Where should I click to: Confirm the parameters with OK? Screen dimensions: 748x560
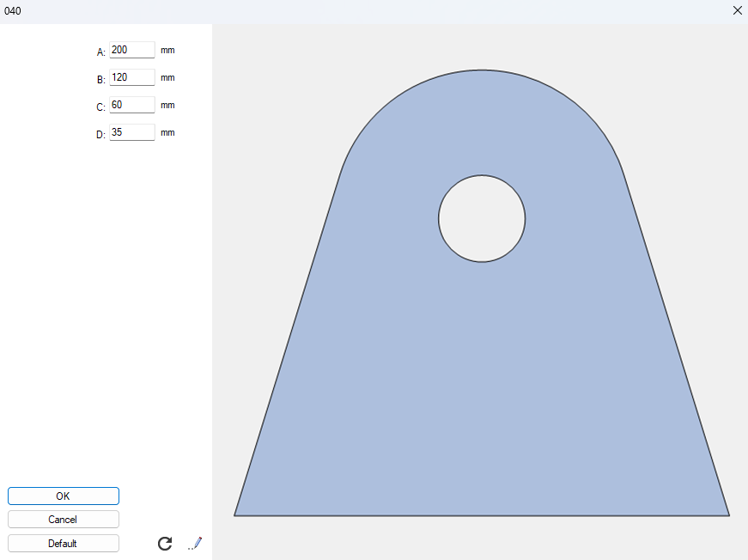coord(63,496)
